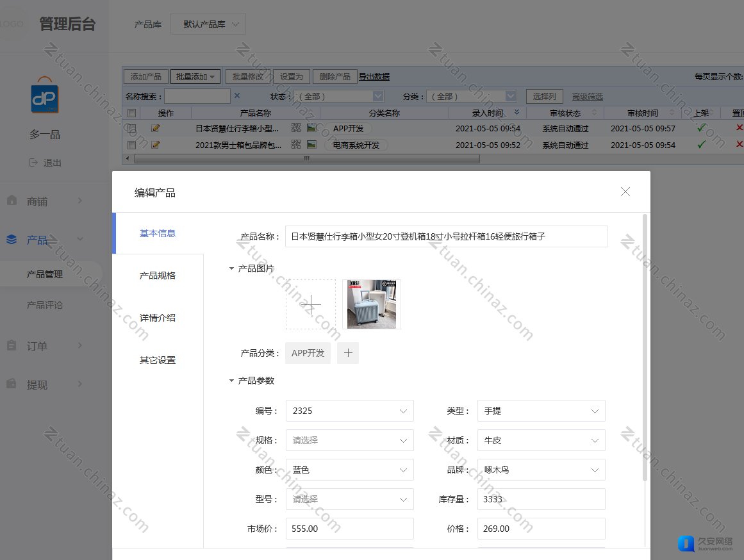Click the 订单 clipboard icon in sidebar

tap(12, 345)
